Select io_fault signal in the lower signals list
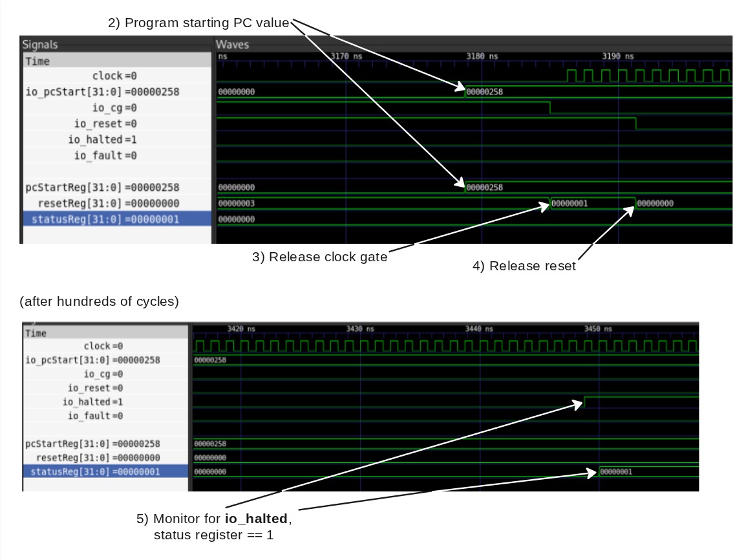 click(x=95, y=416)
